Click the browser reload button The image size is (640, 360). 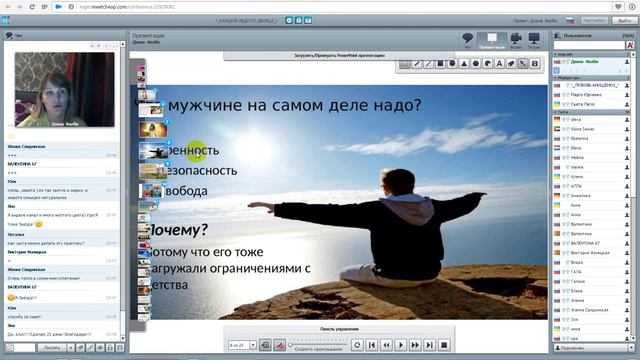point(32,7)
